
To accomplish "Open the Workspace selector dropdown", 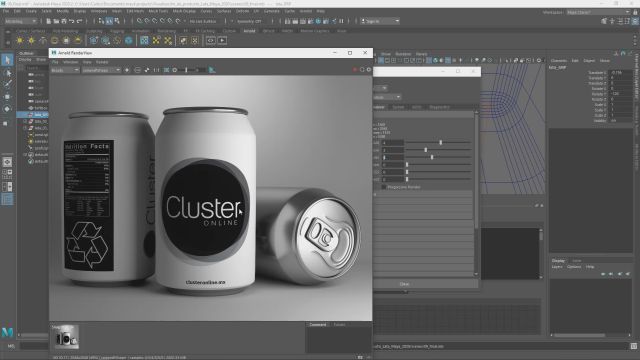I will click(598, 12).
